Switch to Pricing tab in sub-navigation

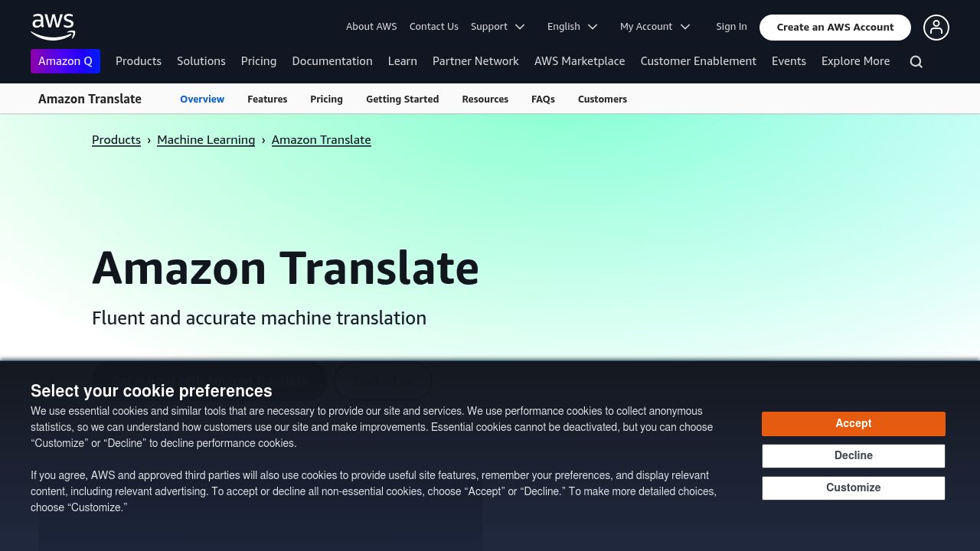click(x=326, y=99)
